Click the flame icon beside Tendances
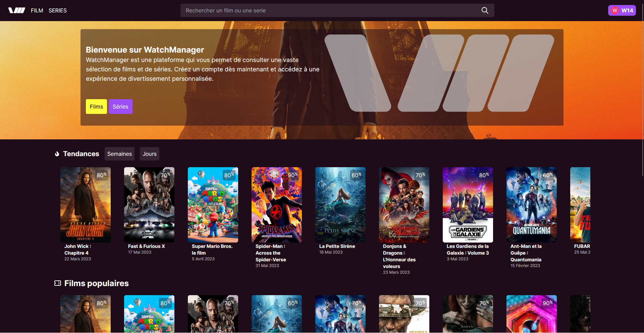644x333 pixels. coord(57,154)
